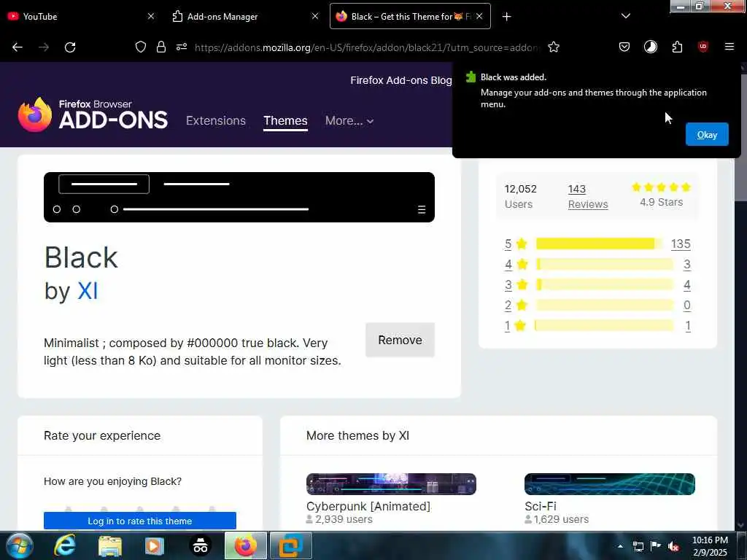
Task: Click the incognito hat-and-glasses taskbar icon
Action: coord(200,546)
